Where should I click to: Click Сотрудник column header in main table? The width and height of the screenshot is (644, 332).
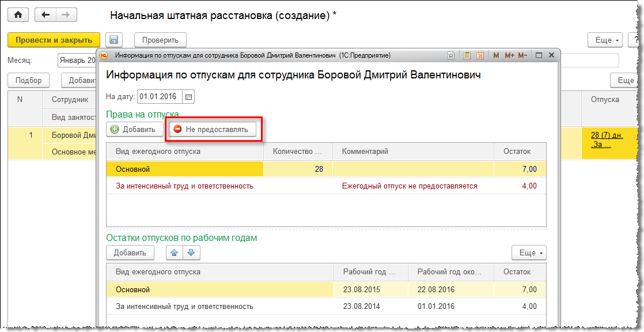point(69,100)
